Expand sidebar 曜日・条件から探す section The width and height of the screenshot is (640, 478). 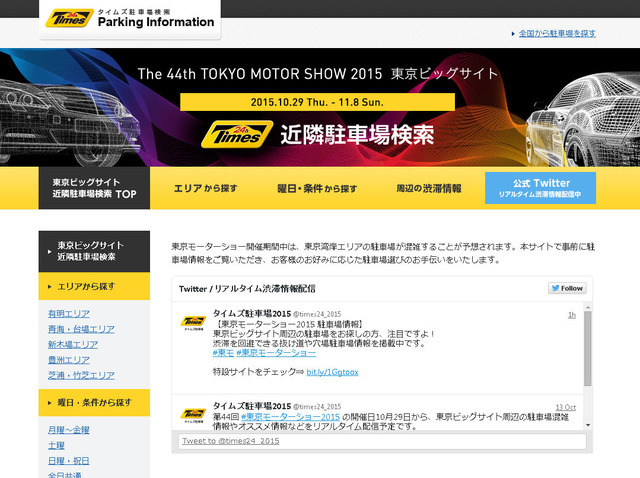click(94, 402)
